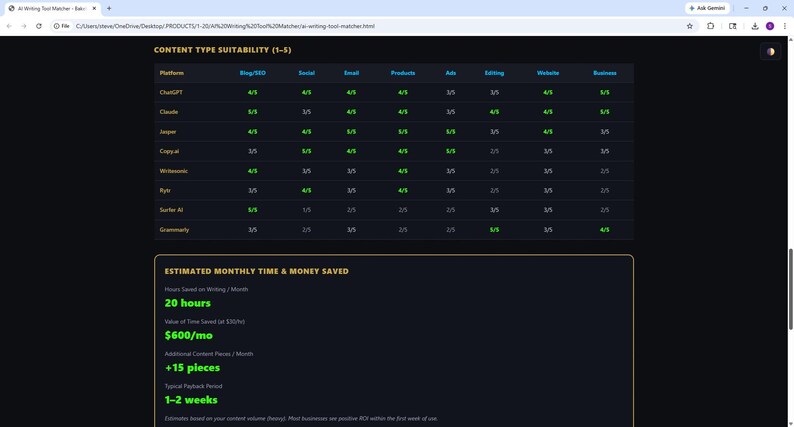
Task: Open a new browser tab
Action: point(109,9)
